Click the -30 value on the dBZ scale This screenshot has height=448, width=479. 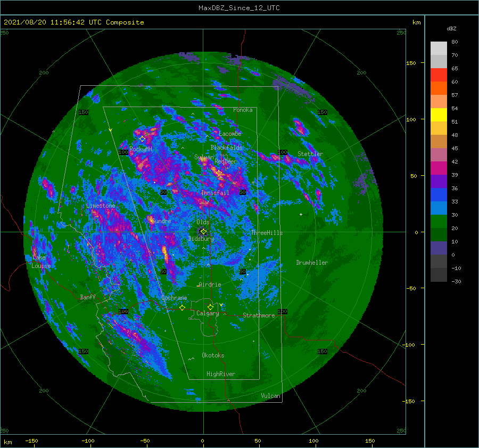coord(456,282)
